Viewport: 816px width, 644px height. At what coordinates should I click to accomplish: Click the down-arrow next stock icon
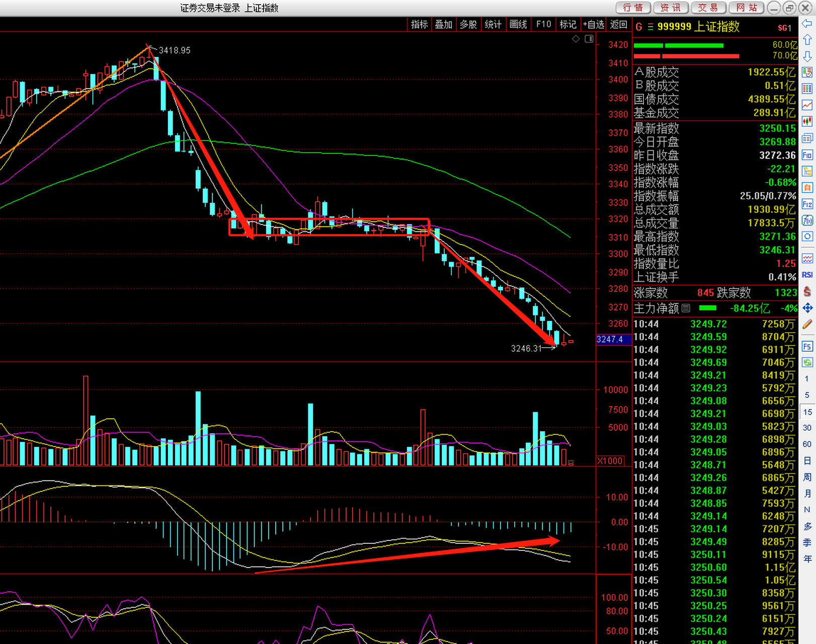point(807,56)
